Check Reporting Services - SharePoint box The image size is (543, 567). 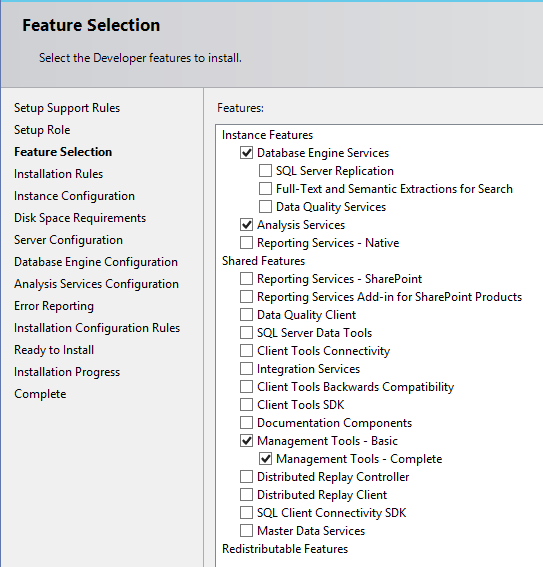click(x=247, y=279)
